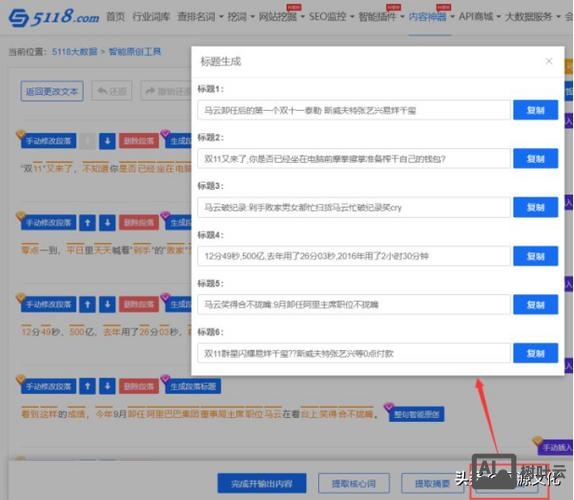The image size is (574, 500).
Task: Move the 12分49秒 paragraph down with arrow
Action: tap(107, 304)
